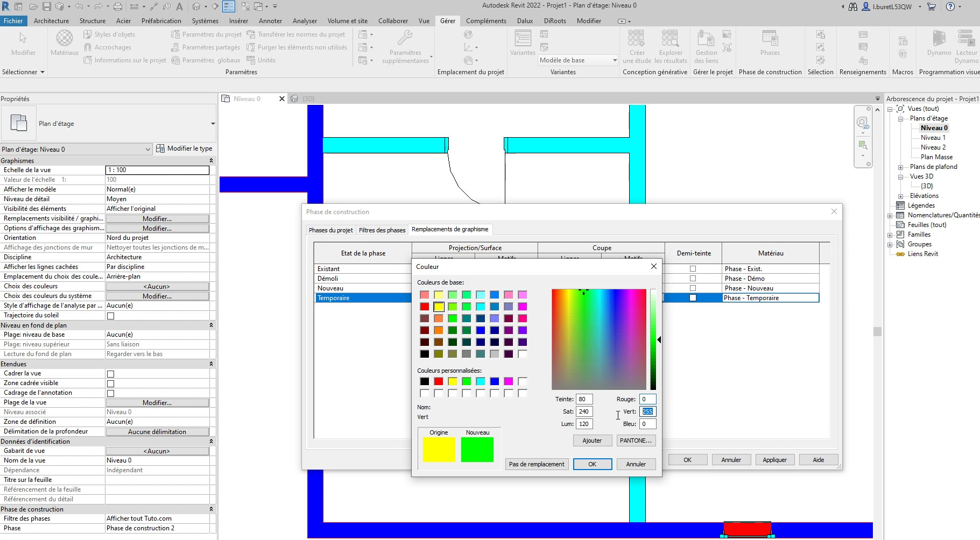Open the Architecture ribbon tab
This screenshot has height=540, width=980.
[x=51, y=21]
